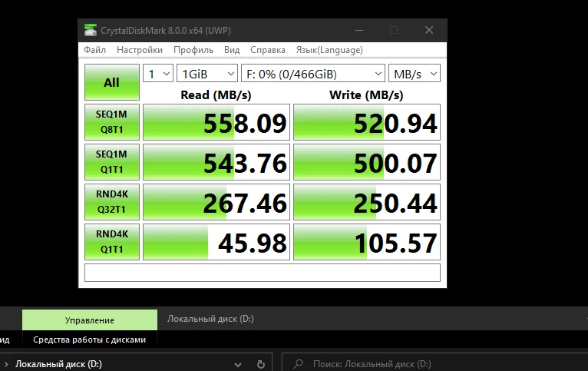Screen dimensions: 588x371
Task: Switch to the Управление tab in Explorer
Action: 90,320
